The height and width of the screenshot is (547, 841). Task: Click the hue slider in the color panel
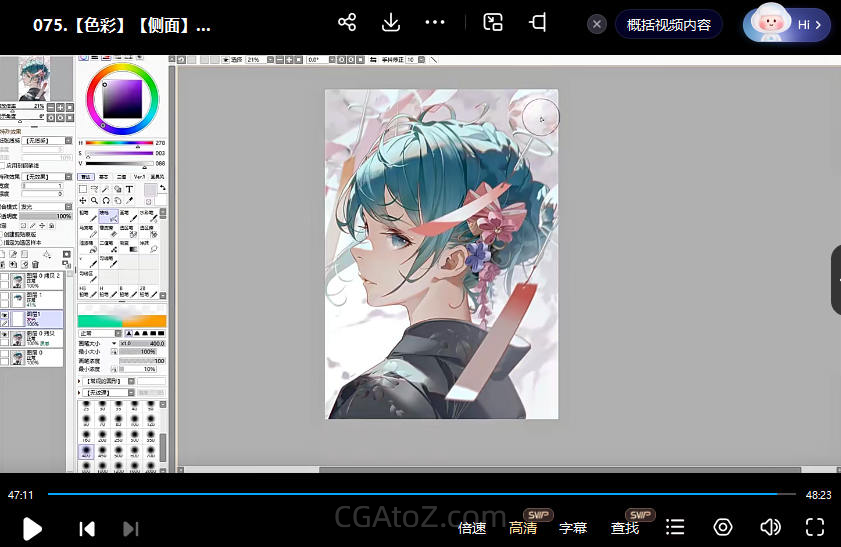pos(118,143)
